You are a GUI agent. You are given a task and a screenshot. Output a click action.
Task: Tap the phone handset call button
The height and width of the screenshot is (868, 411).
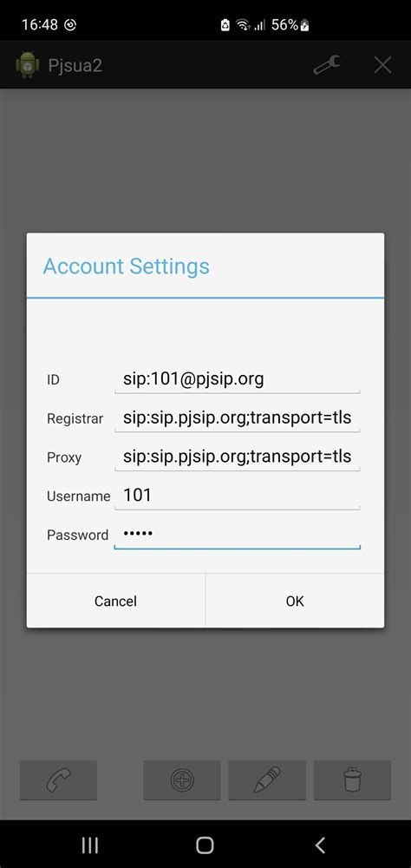(x=59, y=780)
